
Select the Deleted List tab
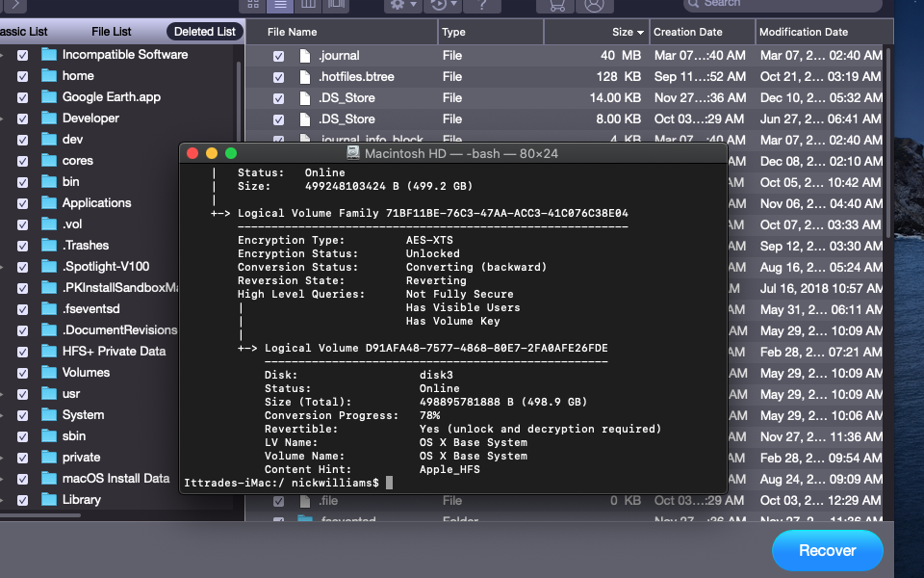tap(204, 32)
